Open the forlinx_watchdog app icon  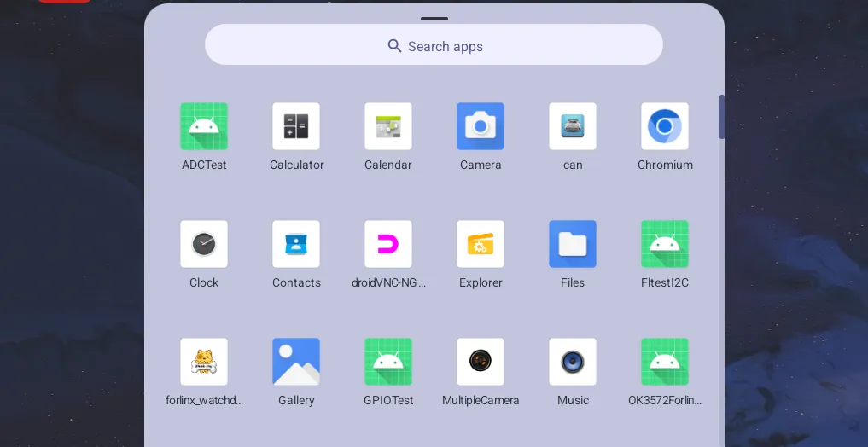coord(204,362)
